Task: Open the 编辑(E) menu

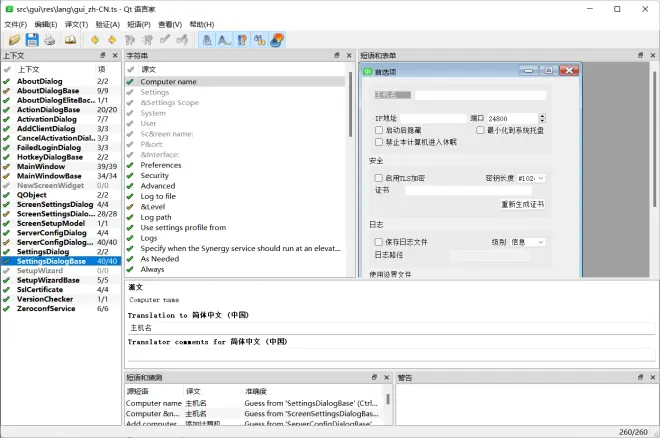Action: click(x=45, y=24)
